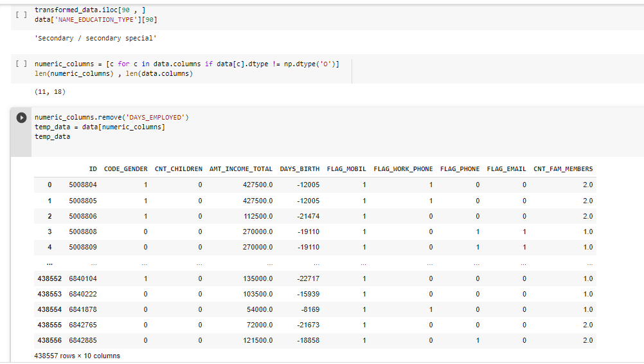Viewport: 644px width, 364px height.
Task: Click DAYS_BIRTH value -8169
Action: [x=310, y=309]
